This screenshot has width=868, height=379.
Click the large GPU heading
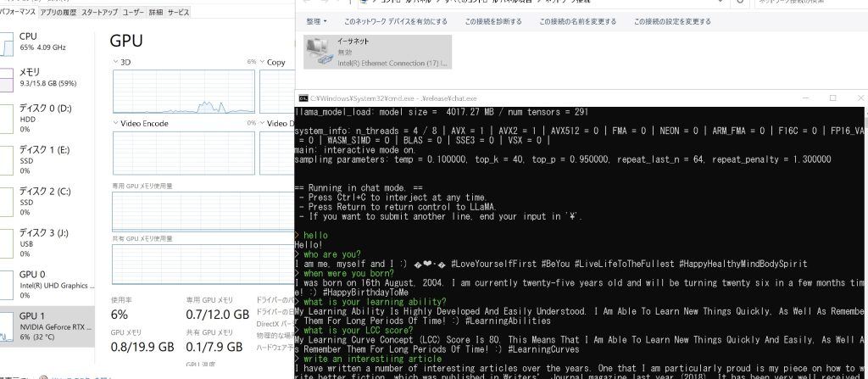[x=126, y=41]
